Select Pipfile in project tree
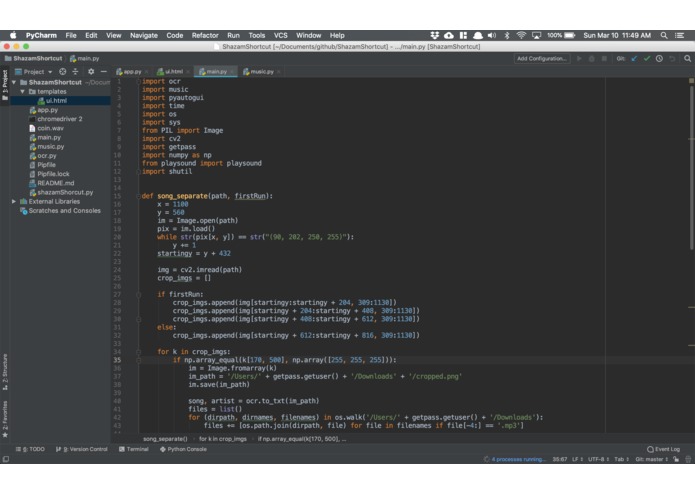Viewport: 695px width, 494px height. 46,165
